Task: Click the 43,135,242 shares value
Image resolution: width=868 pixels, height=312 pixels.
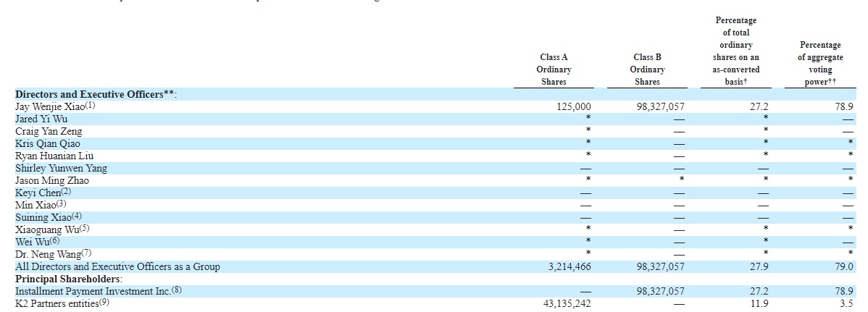Action: click(x=567, y=304)
